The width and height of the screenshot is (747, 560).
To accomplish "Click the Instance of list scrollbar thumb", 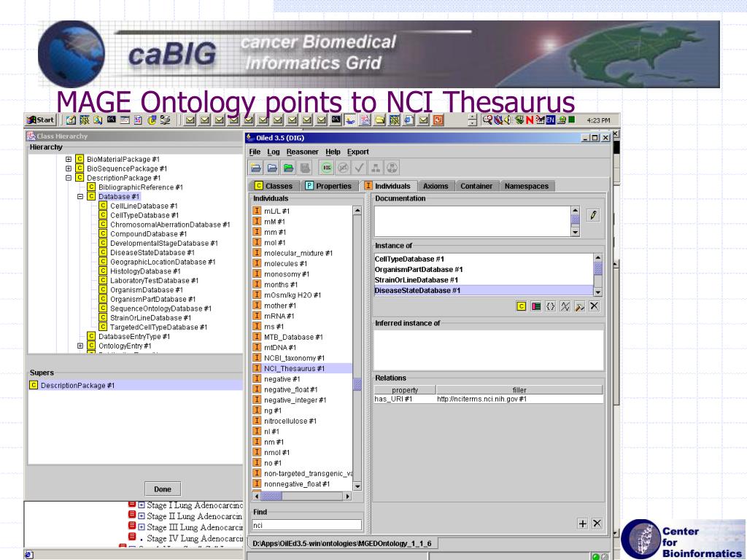I will click(x=598, y=268).
